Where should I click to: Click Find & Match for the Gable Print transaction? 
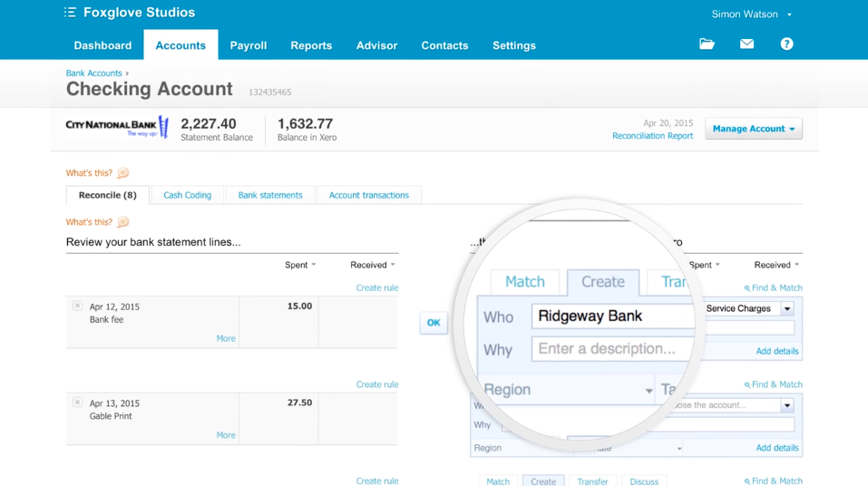(x=774, y=384)
